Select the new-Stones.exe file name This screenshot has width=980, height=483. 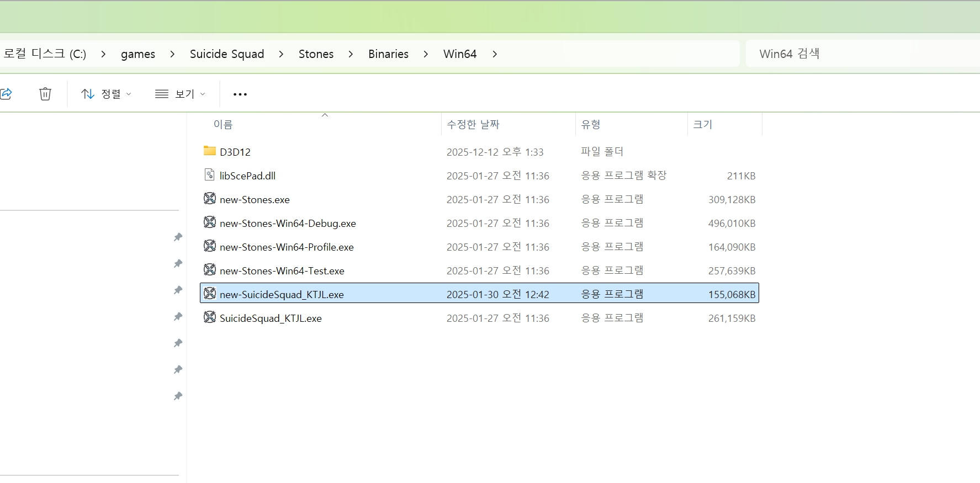tap(255, 199)
